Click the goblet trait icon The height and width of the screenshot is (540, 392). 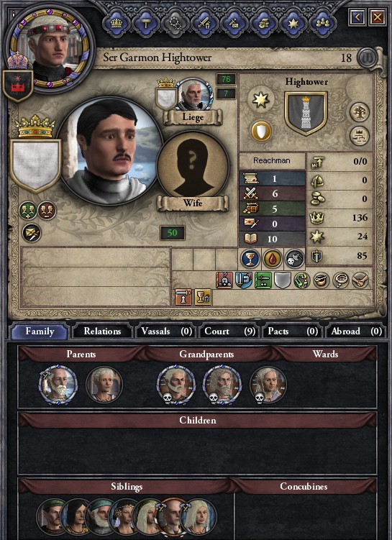pos(250,259)
